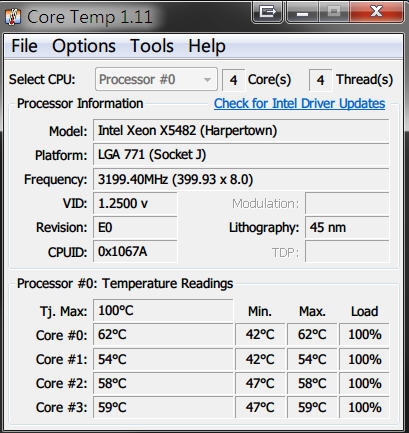
Task: Click the Revision value E0
Action: click(135, 227)
